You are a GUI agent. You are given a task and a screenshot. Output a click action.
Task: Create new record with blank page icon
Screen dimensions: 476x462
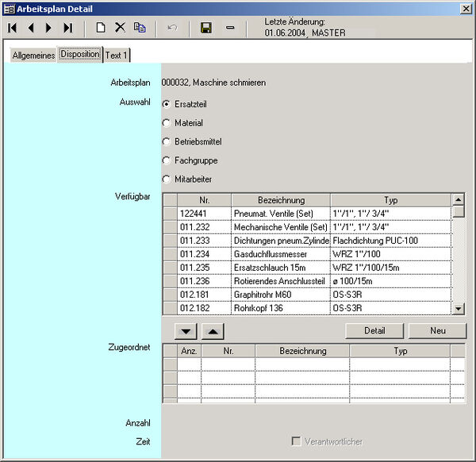point(101,28)
